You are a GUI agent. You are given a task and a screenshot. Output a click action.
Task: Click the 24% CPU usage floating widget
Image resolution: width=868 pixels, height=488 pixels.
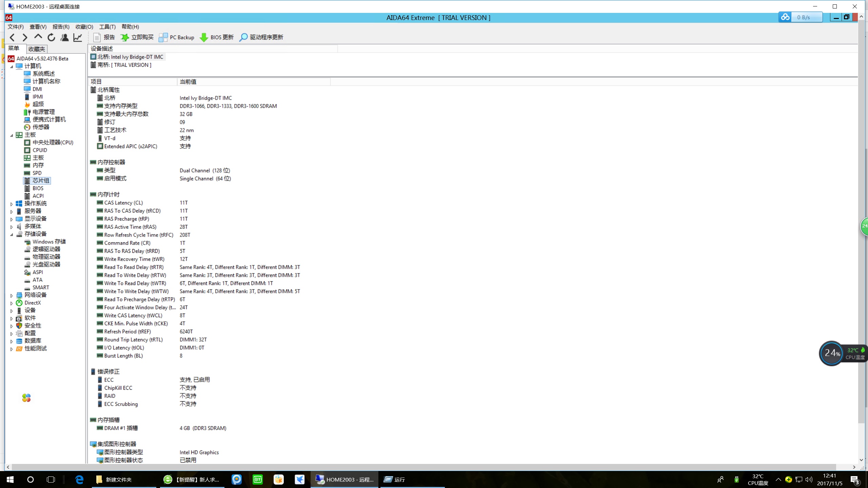point(832,353)
